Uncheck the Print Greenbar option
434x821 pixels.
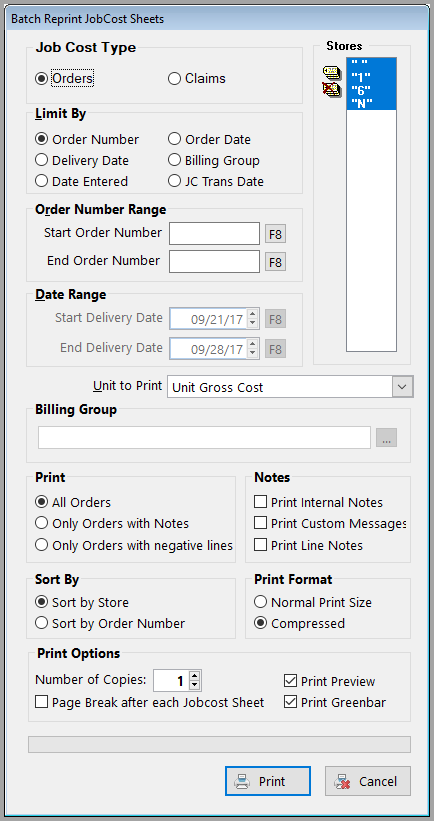click(335, 703)
